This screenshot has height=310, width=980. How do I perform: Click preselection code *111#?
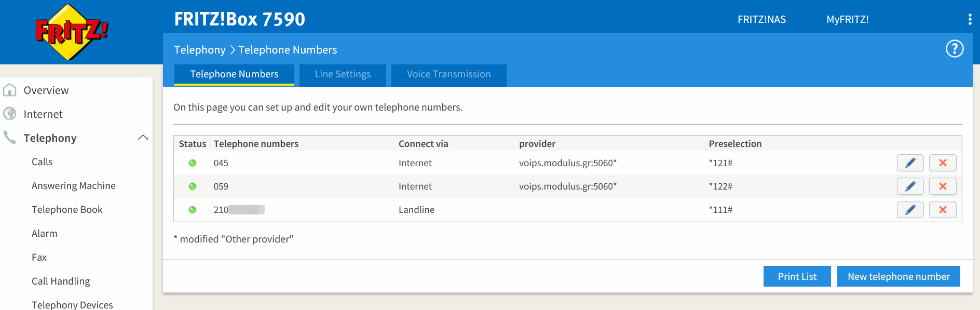click(720, 210)
